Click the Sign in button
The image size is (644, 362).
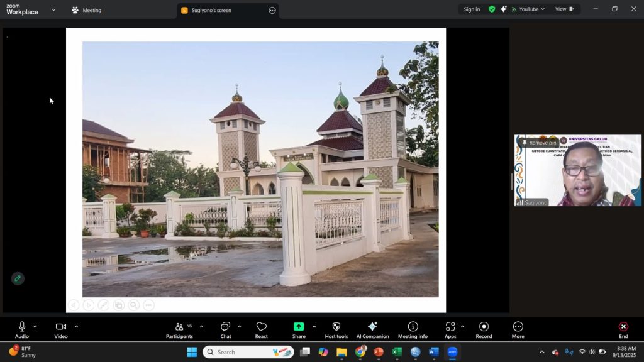click(x=472, y=9)
